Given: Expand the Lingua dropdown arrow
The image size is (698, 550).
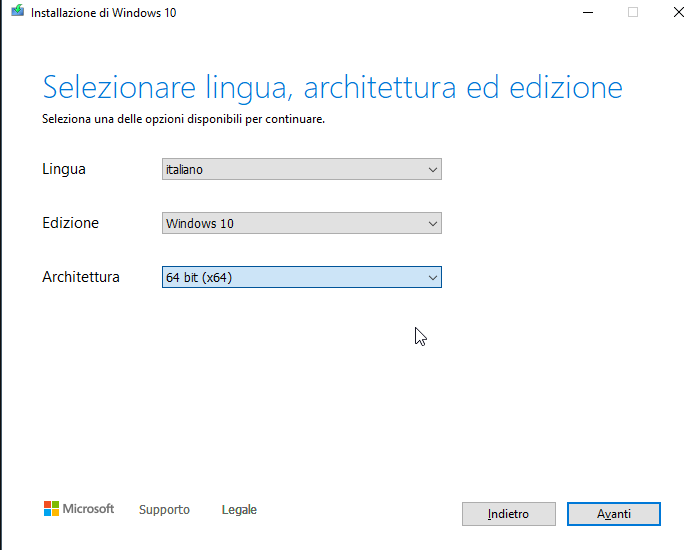Looking at the screenshot, I should tap(432, 170).
